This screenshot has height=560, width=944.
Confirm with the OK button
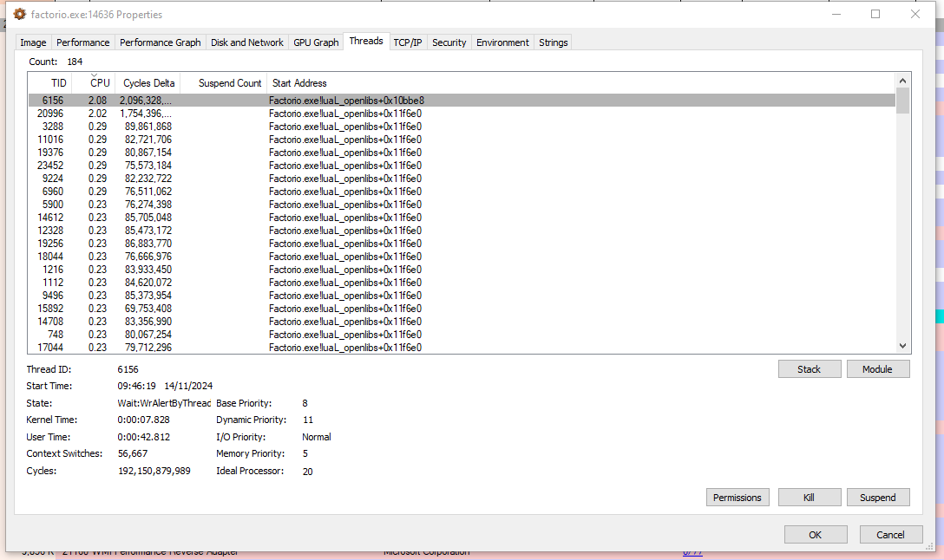(x=816, y=535)
